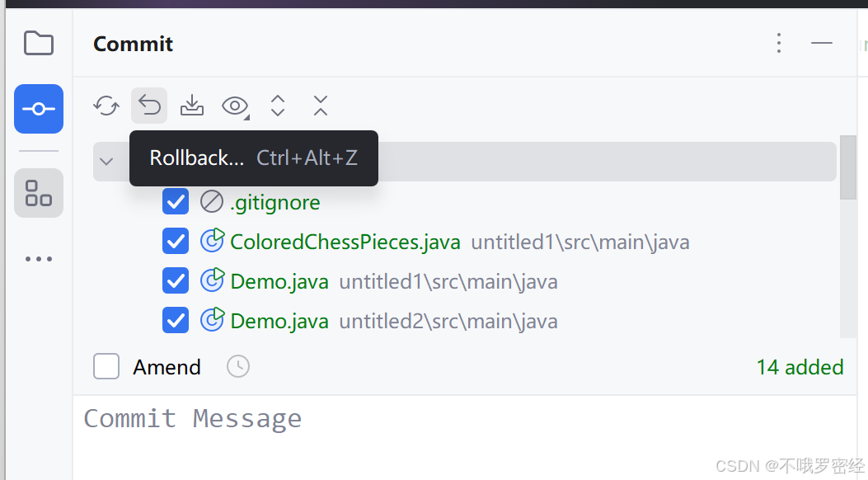Uncheck the .gitignore file checkbox

(x=176, y=201)
